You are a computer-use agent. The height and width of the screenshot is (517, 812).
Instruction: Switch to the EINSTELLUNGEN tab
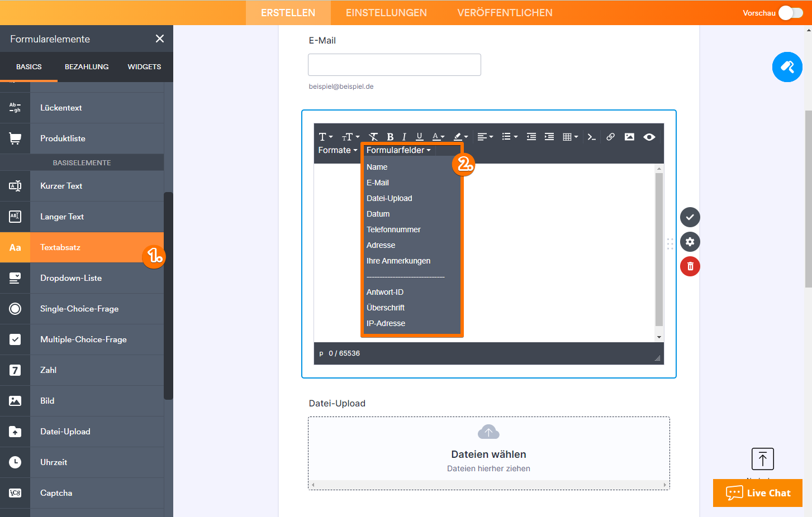(x=386, y=13)
